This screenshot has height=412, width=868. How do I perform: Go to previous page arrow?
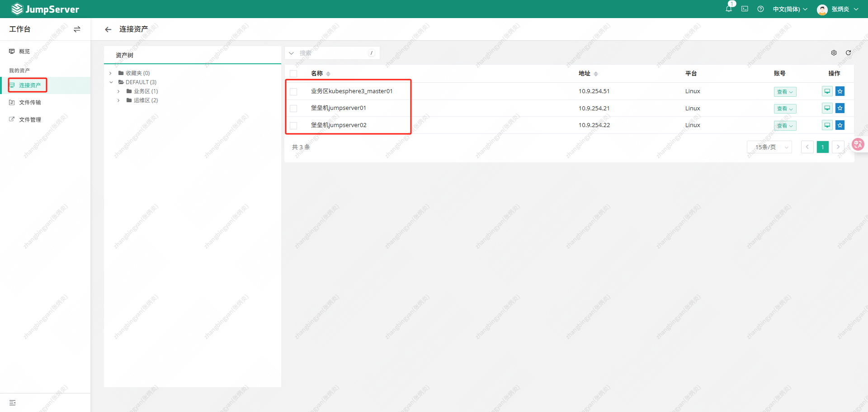tap(807, 147)
